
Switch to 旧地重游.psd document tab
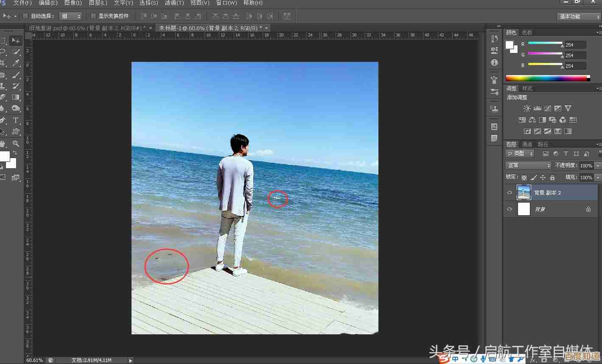(87, 28)
